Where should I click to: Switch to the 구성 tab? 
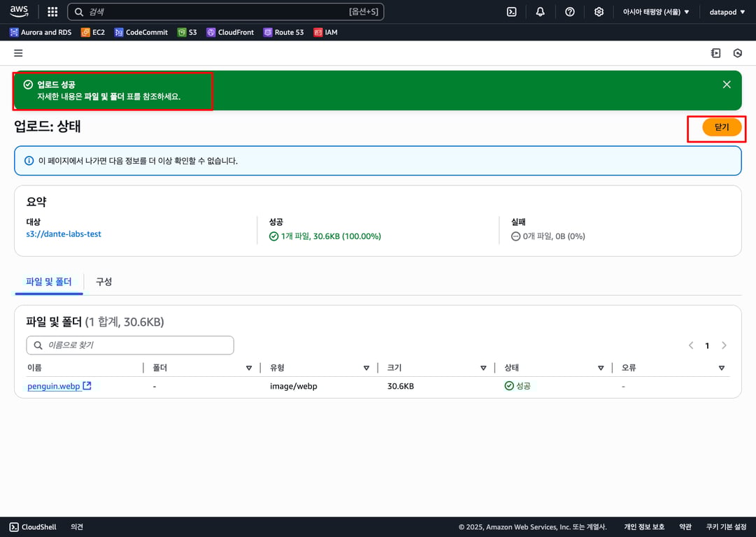click(104, 282)
